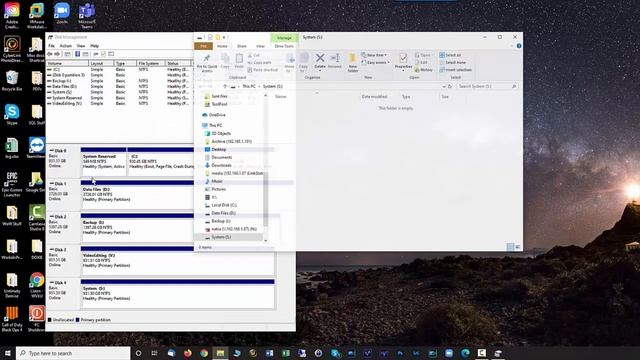Create a New folder from ribbon

click(353, 62)
